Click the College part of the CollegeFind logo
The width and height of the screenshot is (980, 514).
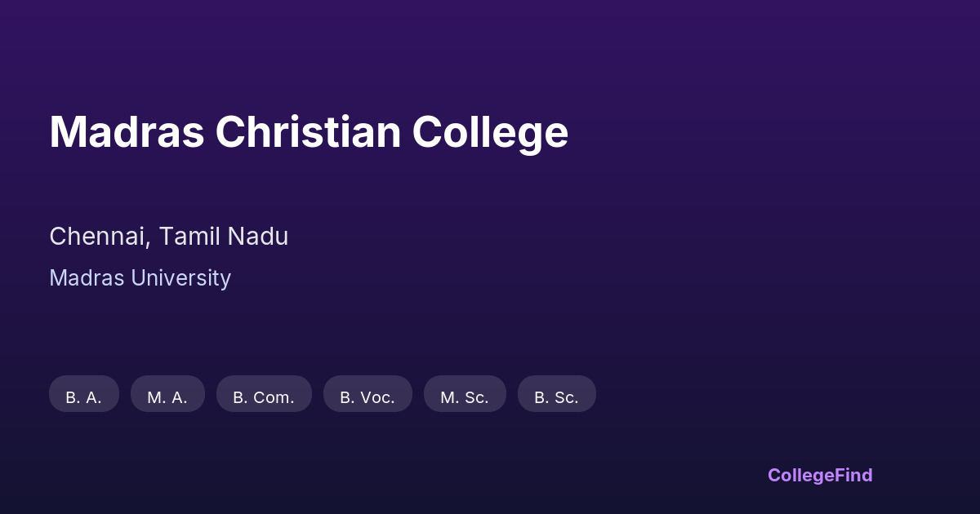pyautogui.click(x=800, y=475)
